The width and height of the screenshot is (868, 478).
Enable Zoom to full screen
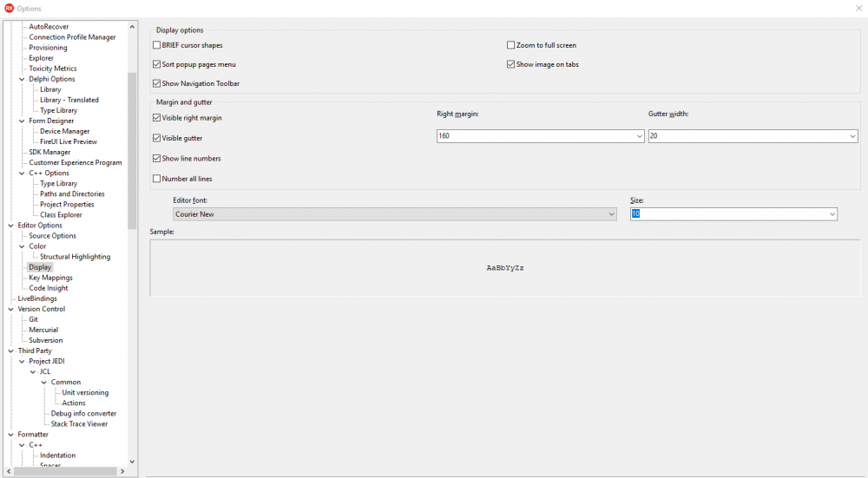coord(511,45)
